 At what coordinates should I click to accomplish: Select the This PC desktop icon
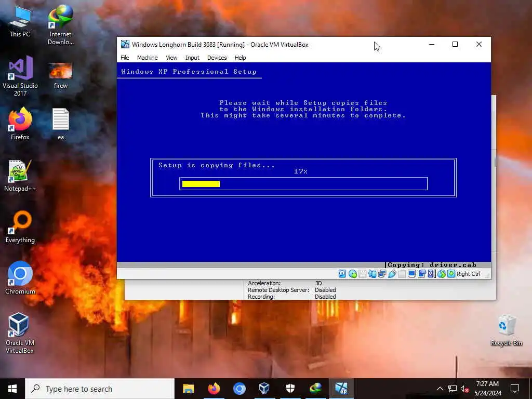20,22
